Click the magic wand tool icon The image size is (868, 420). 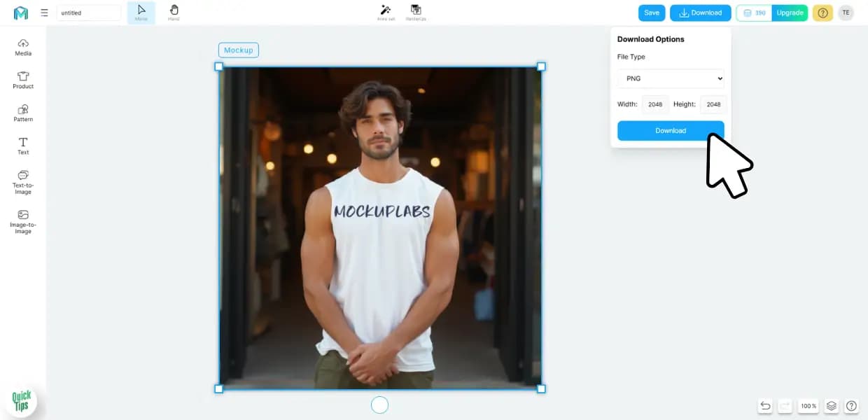[386, 10]
